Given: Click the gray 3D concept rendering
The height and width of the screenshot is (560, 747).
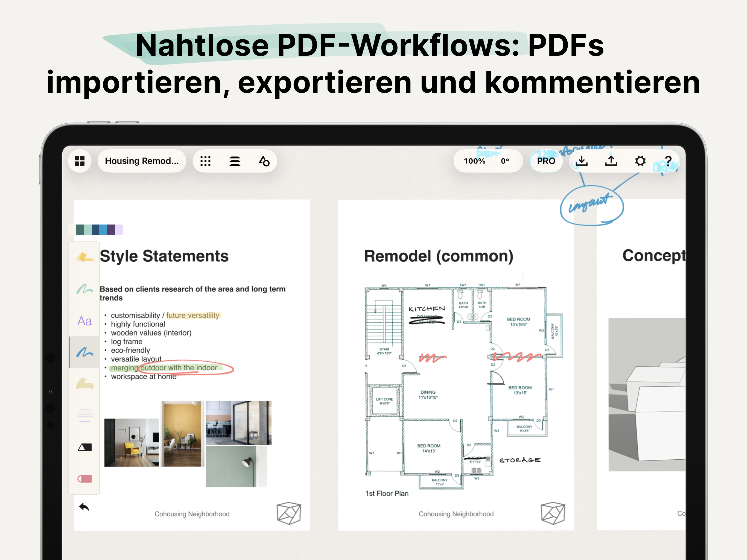Looking at the screenshot, I should [647, 394].
